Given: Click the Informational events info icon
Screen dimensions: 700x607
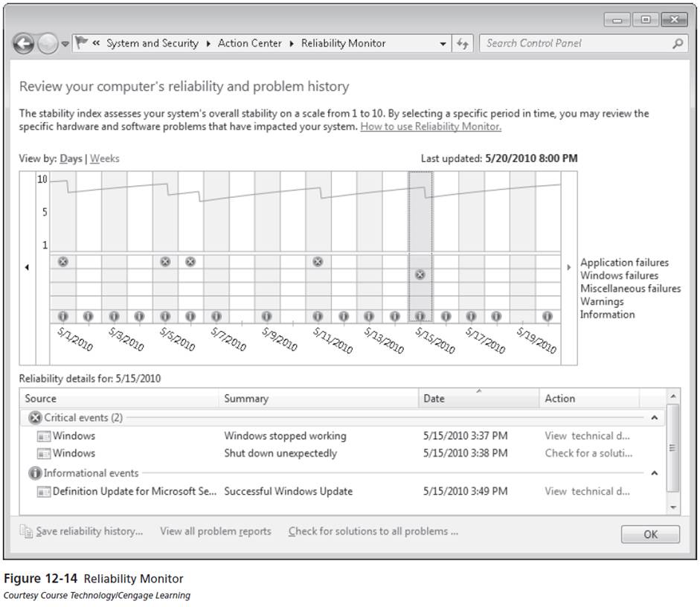Looking at the screenshot, I should tap(35, 473).
